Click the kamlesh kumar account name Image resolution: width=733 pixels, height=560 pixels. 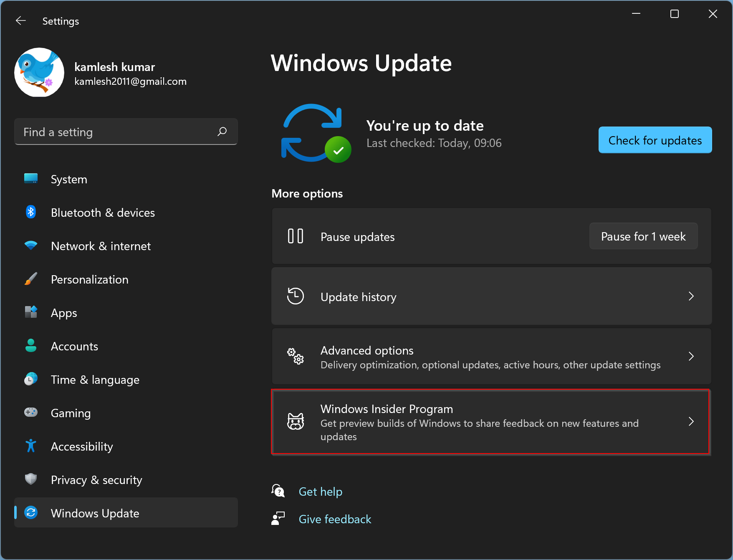(115, 67)
